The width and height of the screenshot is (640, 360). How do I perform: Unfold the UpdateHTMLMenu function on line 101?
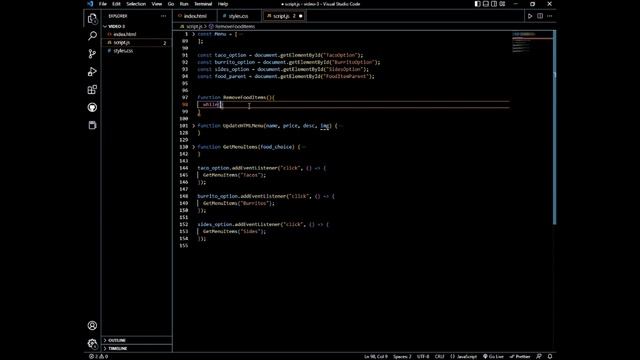194,126
